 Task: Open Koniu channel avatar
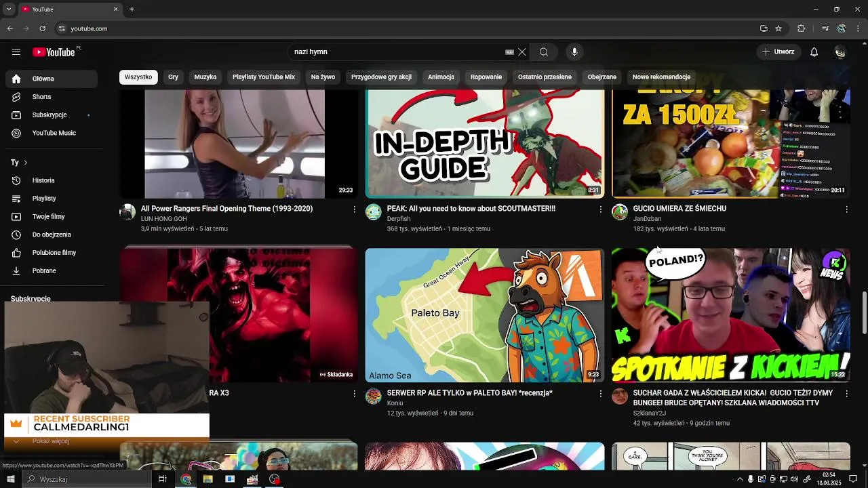(x=374, y=396)
